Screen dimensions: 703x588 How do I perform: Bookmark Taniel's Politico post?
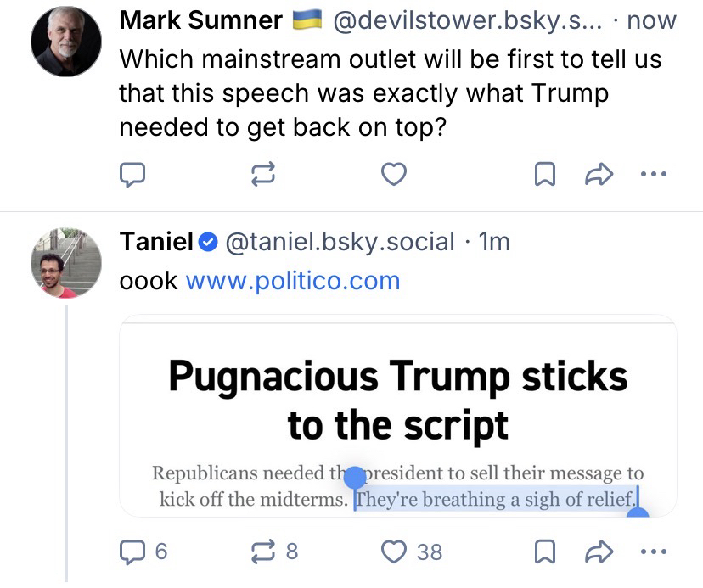pyautogui.click(x=544, y=552)
